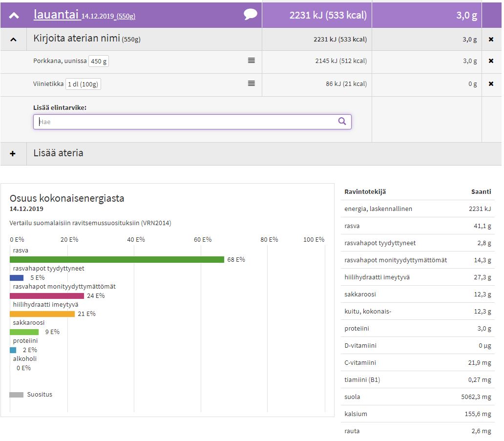Remove the Porkkana, uunissa row

point(491,61)
